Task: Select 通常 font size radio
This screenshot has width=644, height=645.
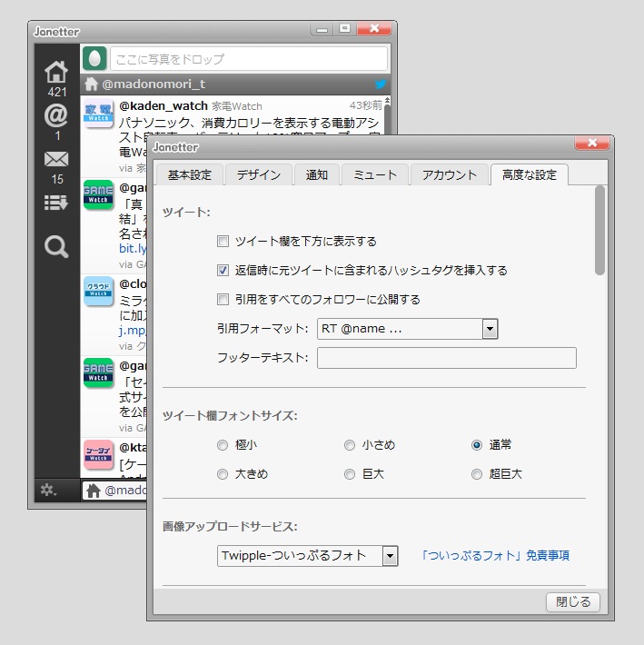Action: [x=477, y=445]
